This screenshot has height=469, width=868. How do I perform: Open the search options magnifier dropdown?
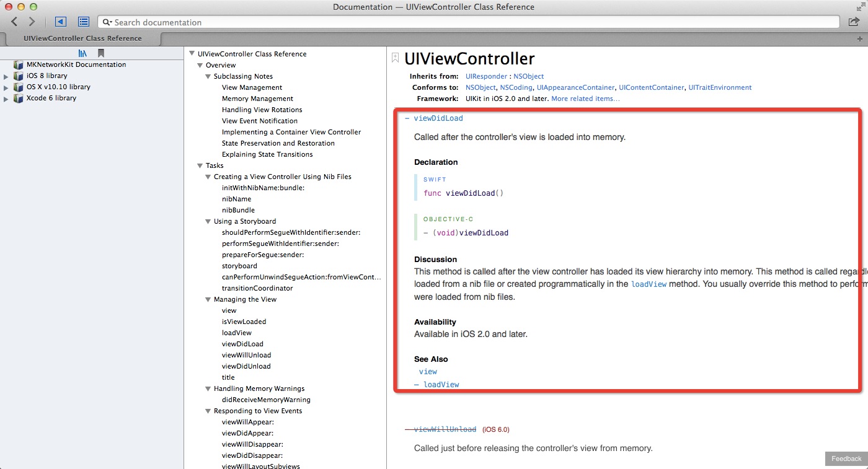107,22
